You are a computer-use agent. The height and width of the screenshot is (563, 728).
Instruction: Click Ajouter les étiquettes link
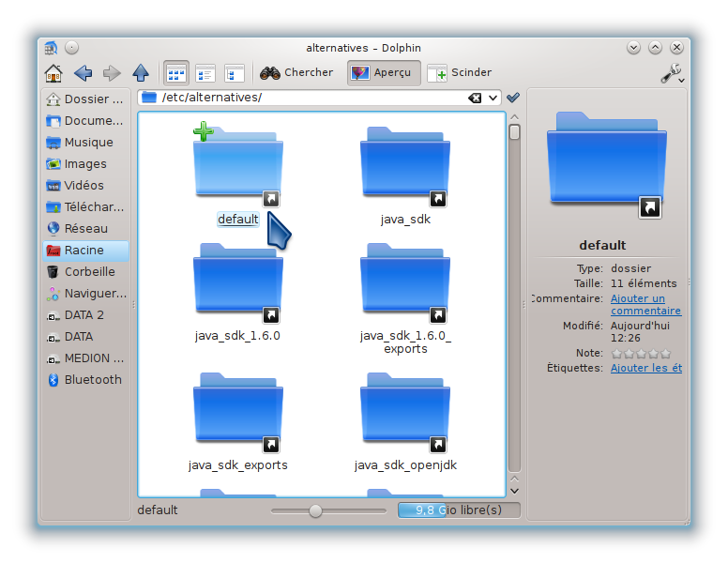(646, 368)
